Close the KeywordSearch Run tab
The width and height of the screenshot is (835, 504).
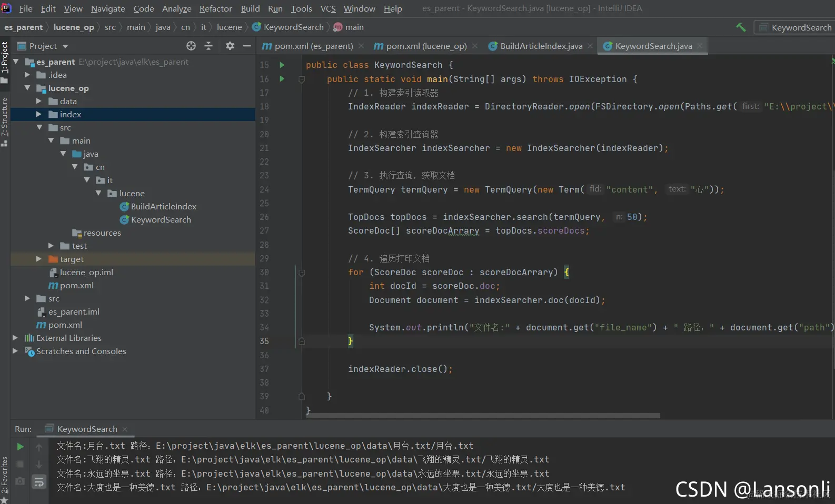click(125, 429)
